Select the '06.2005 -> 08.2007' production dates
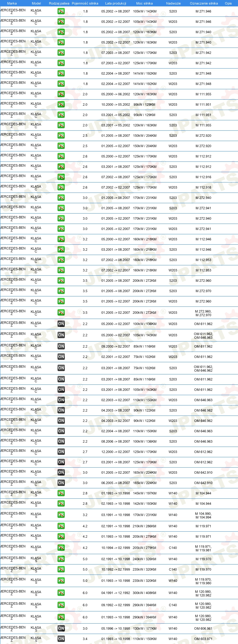This screenshot has width=238, height=644. pos(116,483)
